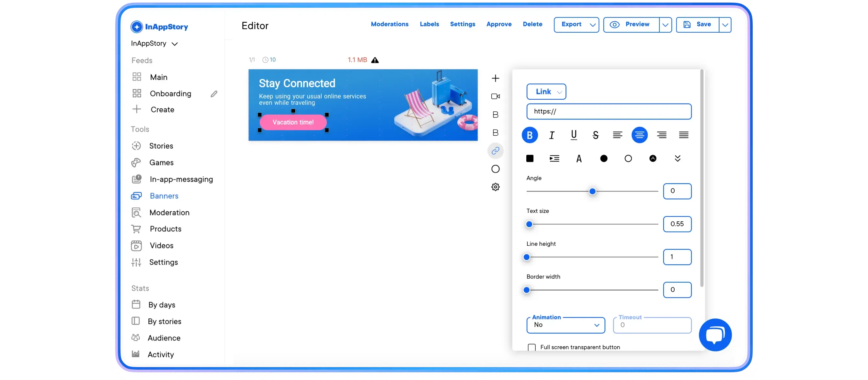Open Settings in the editor header
868x380 pixels.
[462, 24]
